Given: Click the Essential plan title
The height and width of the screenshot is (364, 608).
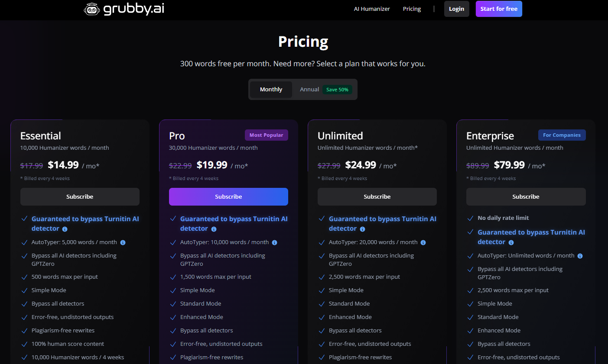Looking at the screenshot, I should 40,136.
